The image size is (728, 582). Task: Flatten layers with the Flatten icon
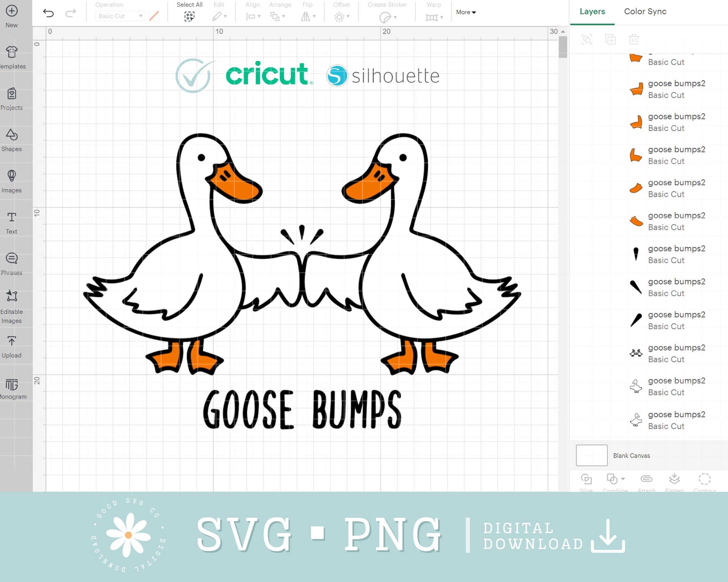coord(675,479)
